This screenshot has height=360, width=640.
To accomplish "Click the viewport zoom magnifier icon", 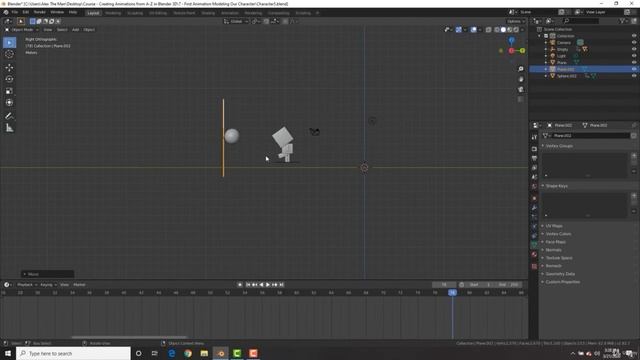I will (x=520, y=69).
